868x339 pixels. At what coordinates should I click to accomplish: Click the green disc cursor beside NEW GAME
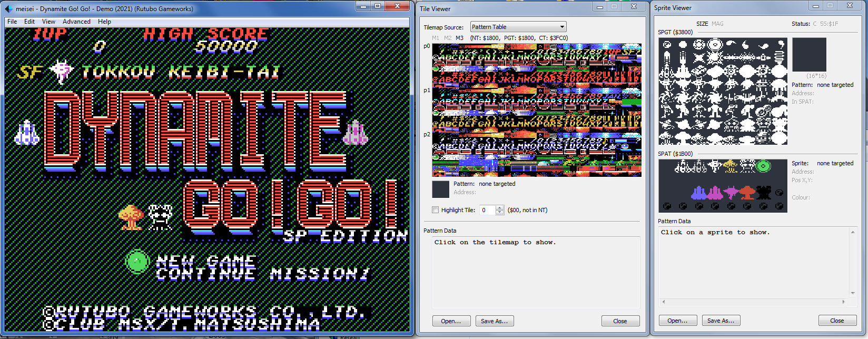[137, 261]
